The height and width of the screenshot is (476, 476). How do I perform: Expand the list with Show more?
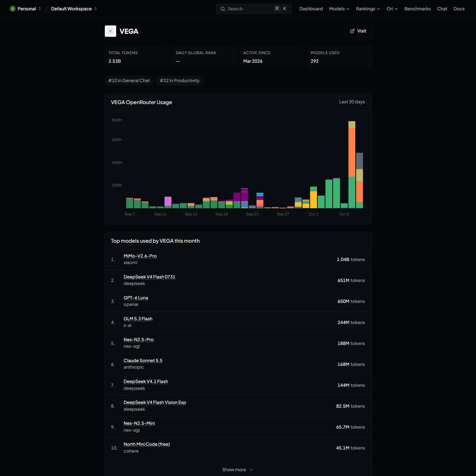point(238,469)
